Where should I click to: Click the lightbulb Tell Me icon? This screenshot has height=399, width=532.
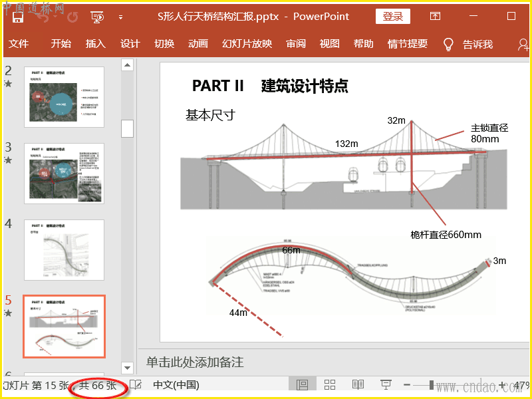pos(448,44)
